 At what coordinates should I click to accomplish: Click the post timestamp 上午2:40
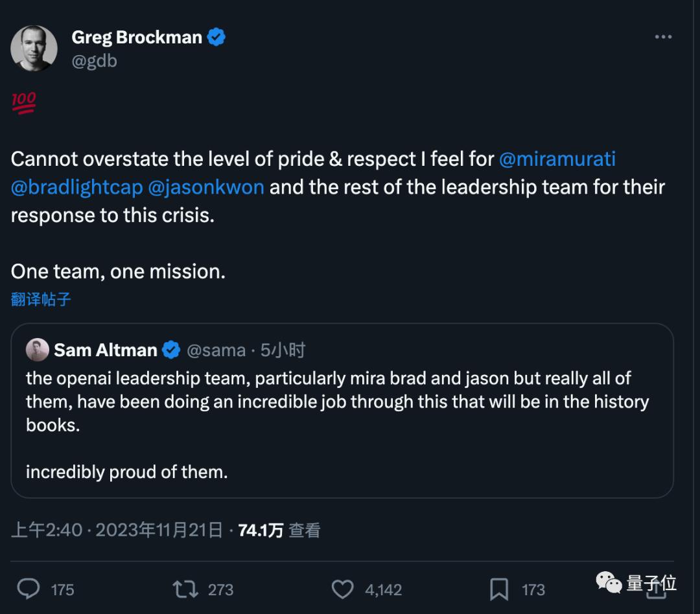point(47,530)
